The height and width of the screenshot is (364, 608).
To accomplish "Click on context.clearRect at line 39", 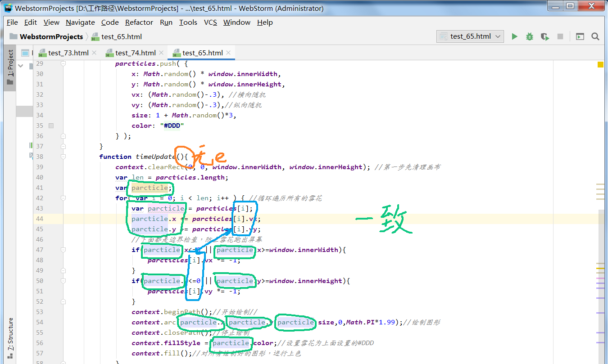I will click(x=150, y=167).
